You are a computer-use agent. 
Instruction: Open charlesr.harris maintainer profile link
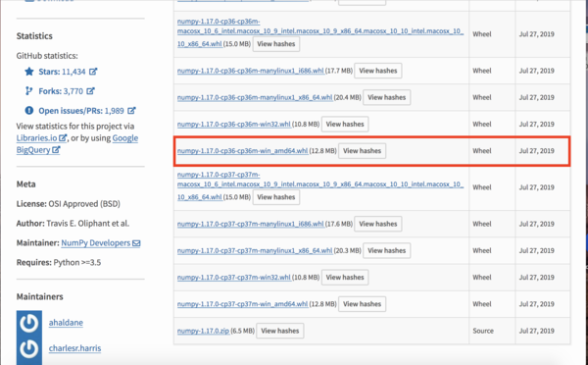pyautogui.click(x=74, y=348)
